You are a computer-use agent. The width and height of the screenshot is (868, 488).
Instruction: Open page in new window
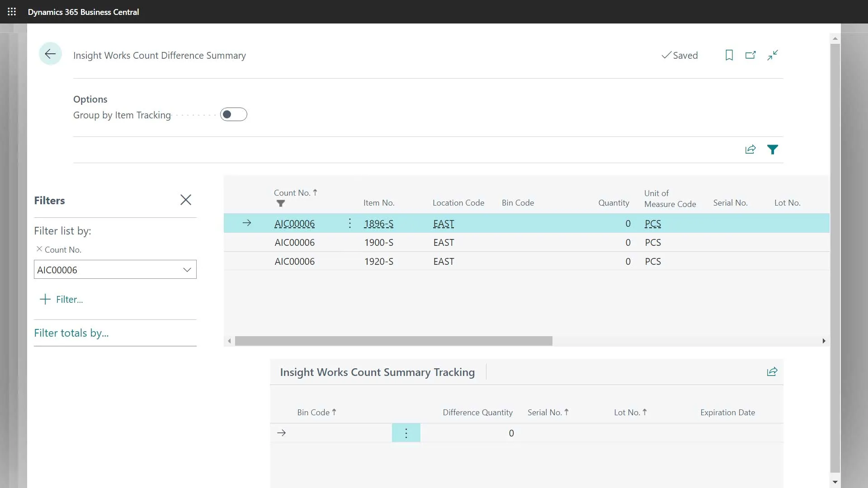tap(751, 55)
